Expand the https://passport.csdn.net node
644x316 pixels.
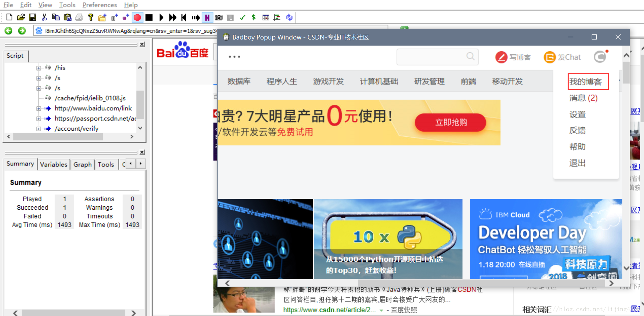(x=39, y=119)
